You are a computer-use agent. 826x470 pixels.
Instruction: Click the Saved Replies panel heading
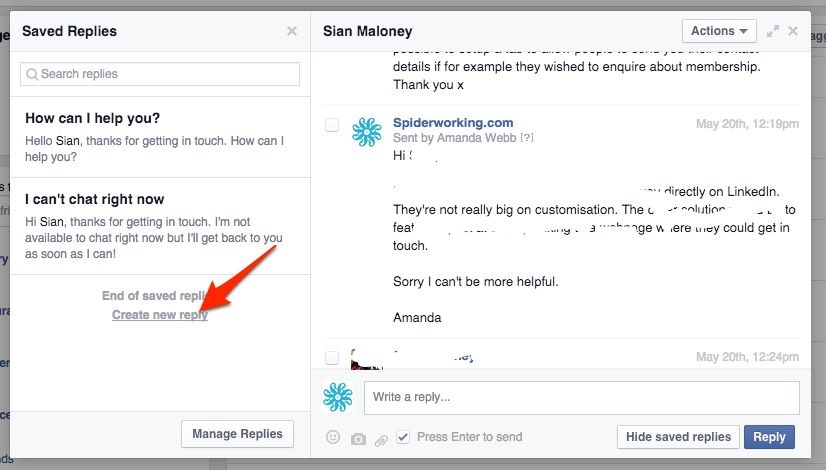click(70, 31)
